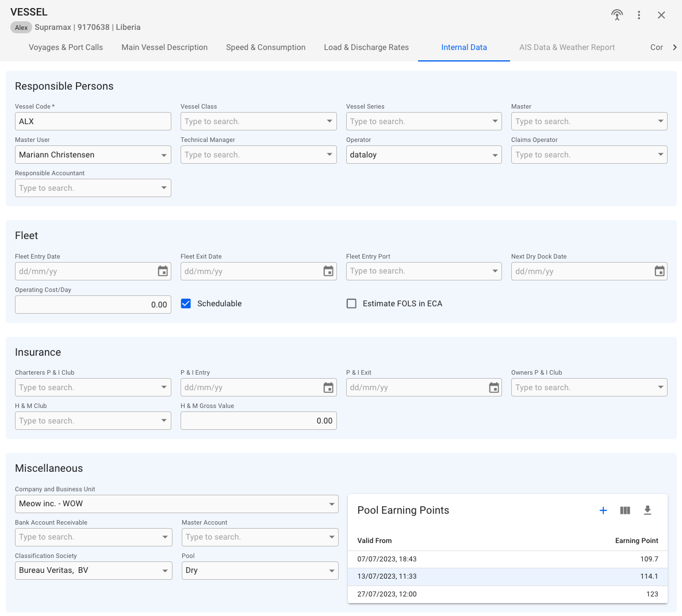Open the Fleet Entry Date calendar picker

pyautogui.click(x=163, y=271)
